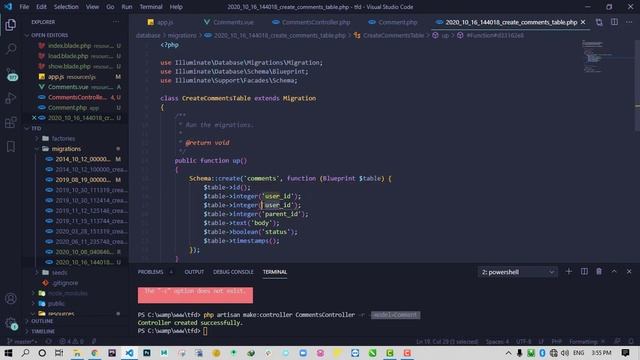Open notifications bell in status bar
The height and width of the screenshot is (360, 640).
tap(631, 341)
